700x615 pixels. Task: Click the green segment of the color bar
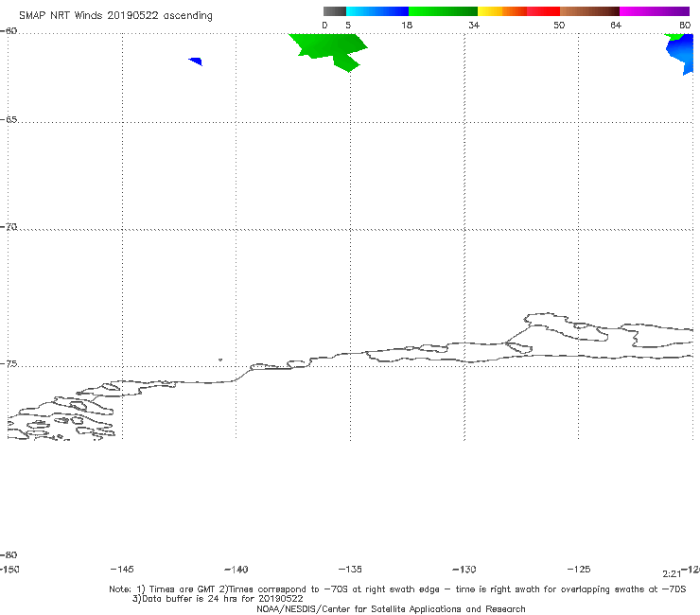point(444,11)
